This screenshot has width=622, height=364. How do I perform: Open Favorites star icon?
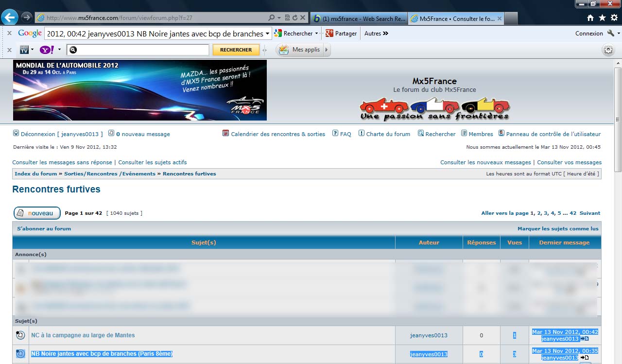(x=602, y=18)
